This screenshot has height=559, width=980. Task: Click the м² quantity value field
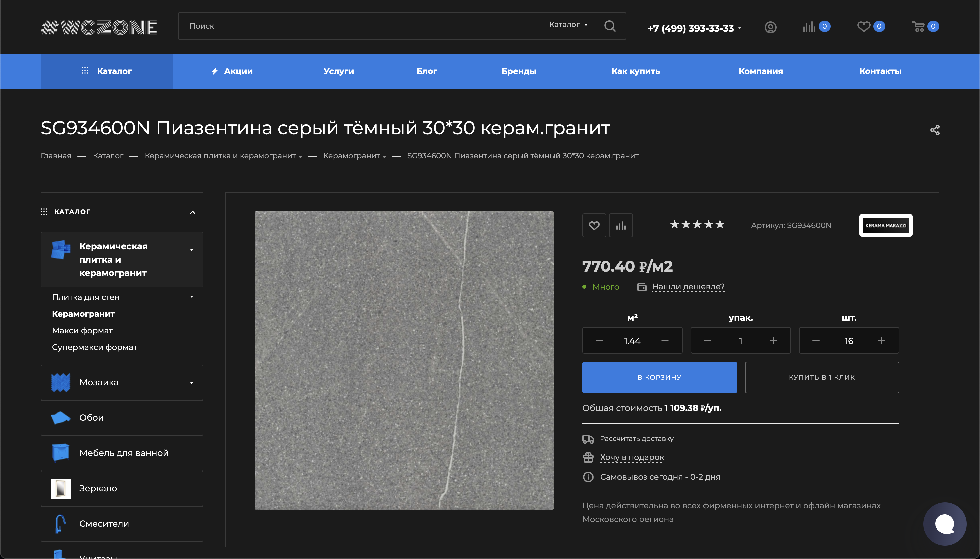[632, 341]
